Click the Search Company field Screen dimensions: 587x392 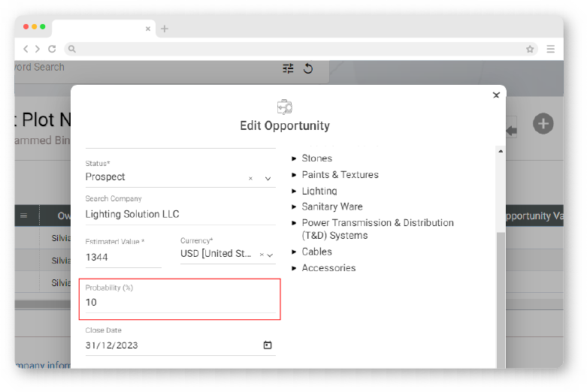tap(180, 214)
